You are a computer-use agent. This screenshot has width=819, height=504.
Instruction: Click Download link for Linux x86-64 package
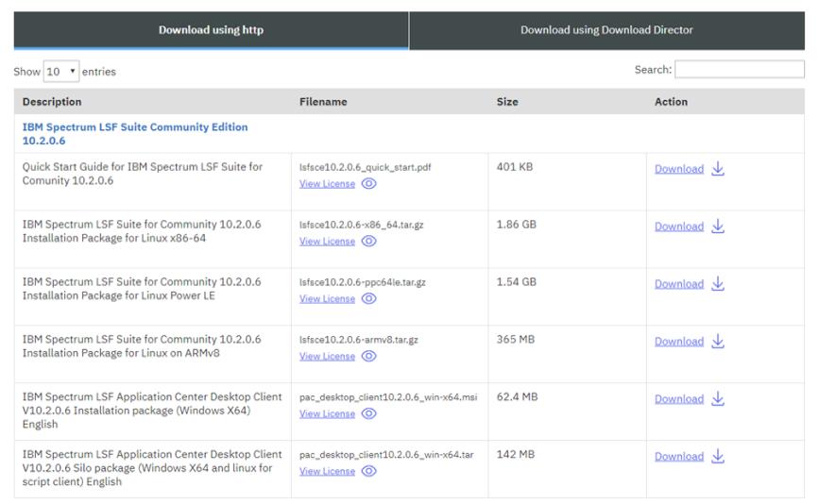[x=678, y=227]
